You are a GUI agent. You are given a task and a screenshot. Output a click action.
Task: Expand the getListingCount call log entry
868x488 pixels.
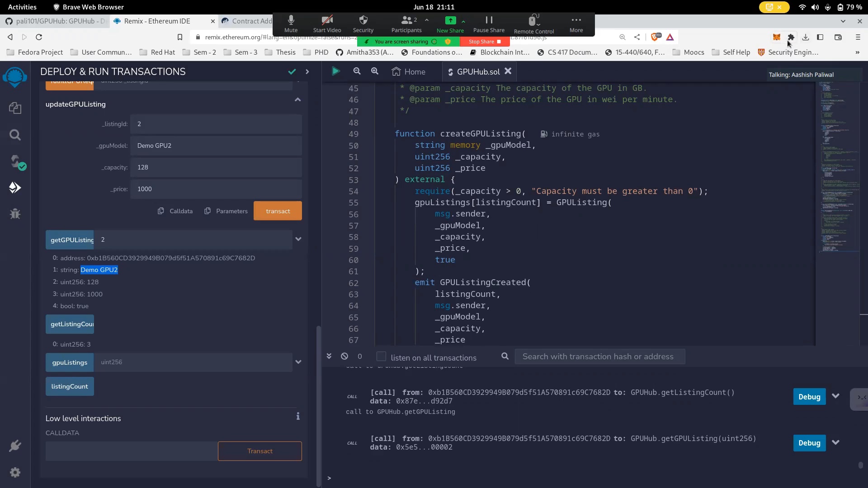(x=835, y=396)
